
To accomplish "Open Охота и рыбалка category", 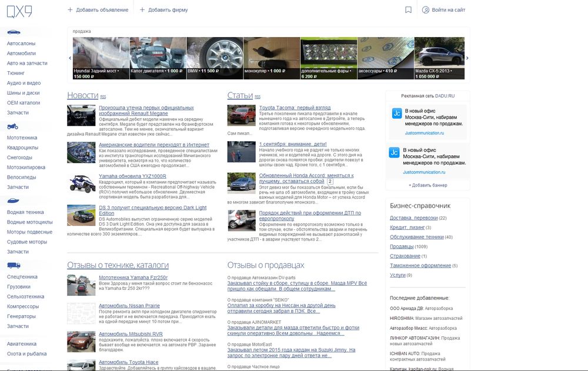I will click(26, 354).
